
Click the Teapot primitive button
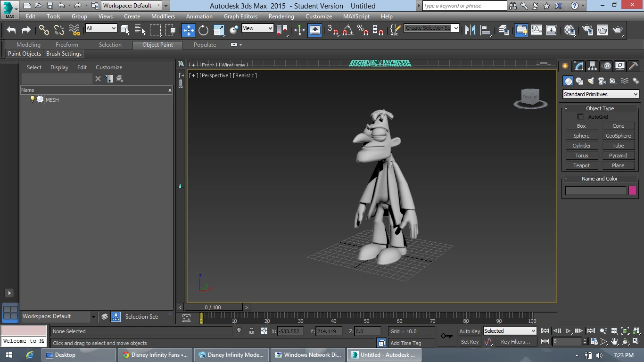point(581,165)
